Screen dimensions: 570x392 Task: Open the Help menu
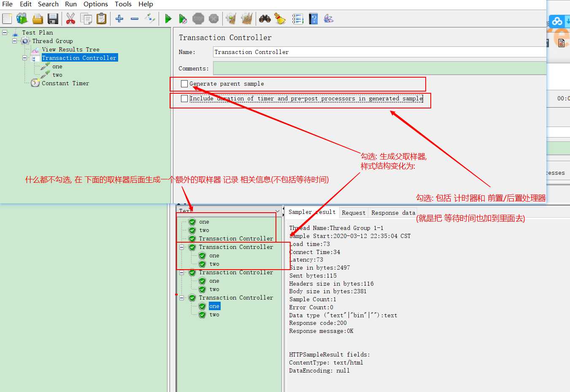[146, 4]
